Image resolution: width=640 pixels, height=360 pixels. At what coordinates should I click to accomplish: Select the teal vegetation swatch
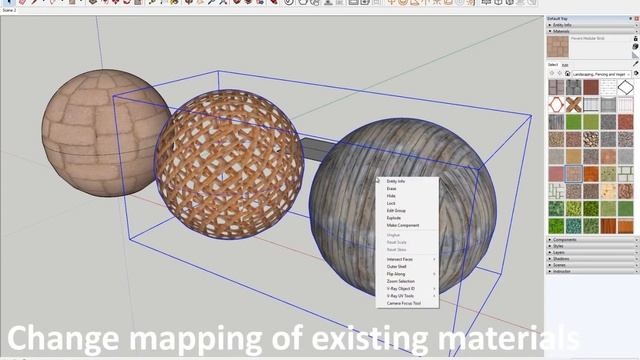[x=573, y=226]
